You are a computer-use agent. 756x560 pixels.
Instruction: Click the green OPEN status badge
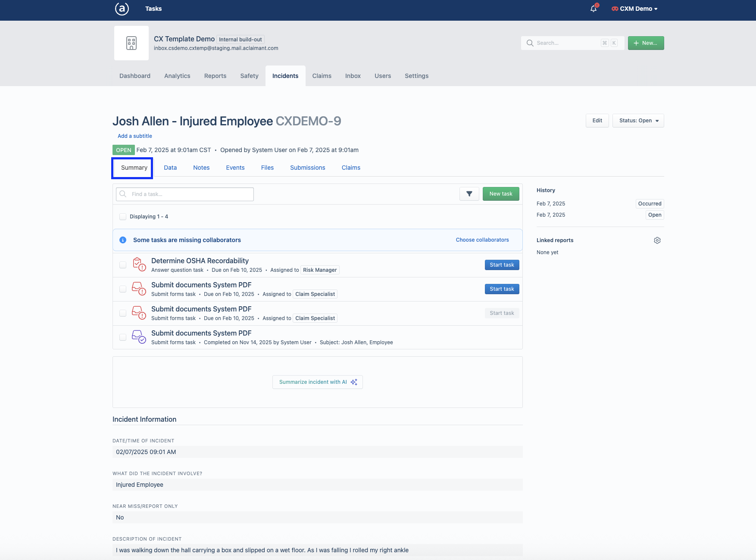pos(124,150)
